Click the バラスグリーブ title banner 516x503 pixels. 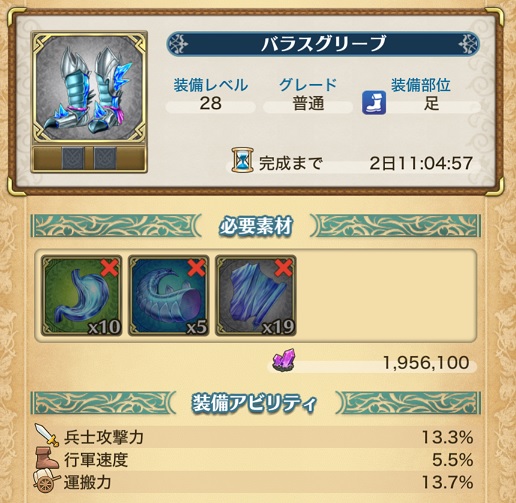tap(323, 44)
